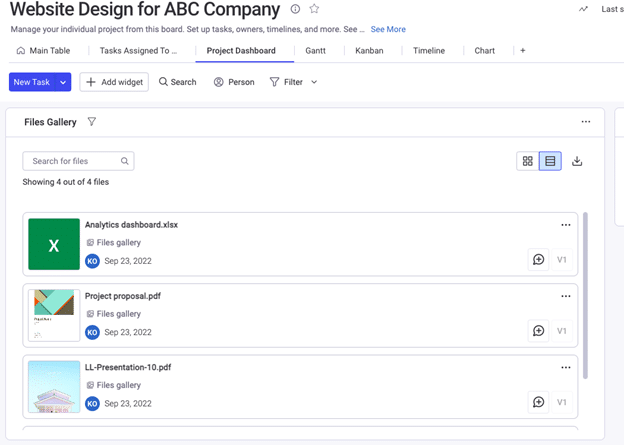Click KO avatar on LL-Presentation-10.pdf row
The height and width of the screenshot is (445, 624).
(x=92, y=404)
